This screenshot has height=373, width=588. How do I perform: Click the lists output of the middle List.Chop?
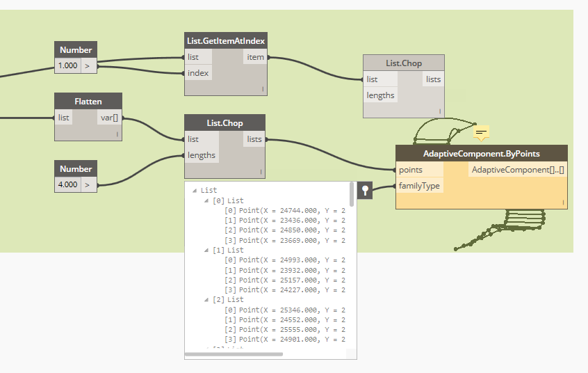click(254, 139)
